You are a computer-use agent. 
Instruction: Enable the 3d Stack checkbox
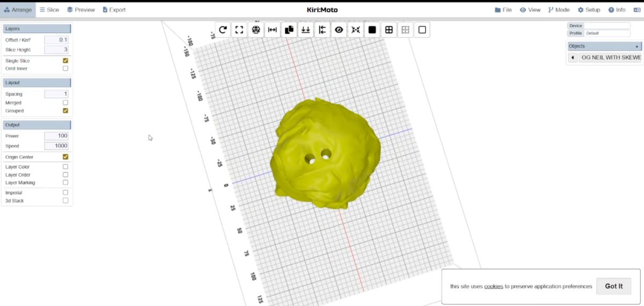65,200
